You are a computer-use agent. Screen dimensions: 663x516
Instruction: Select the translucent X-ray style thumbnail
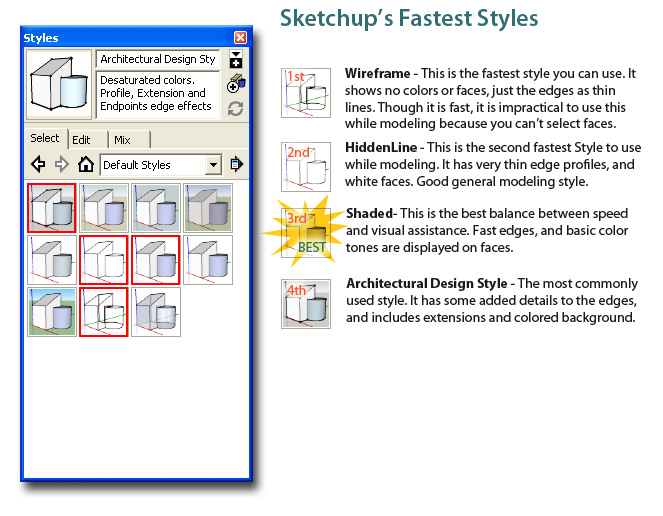click(156, 312)
